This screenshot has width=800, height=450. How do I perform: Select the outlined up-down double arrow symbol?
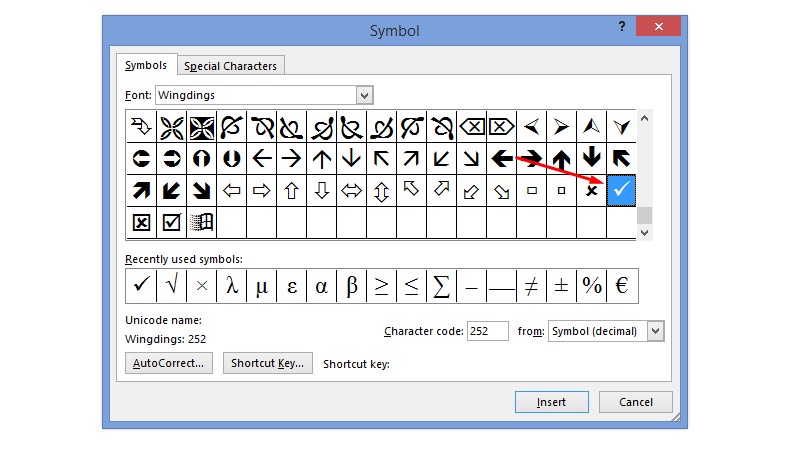382,190
